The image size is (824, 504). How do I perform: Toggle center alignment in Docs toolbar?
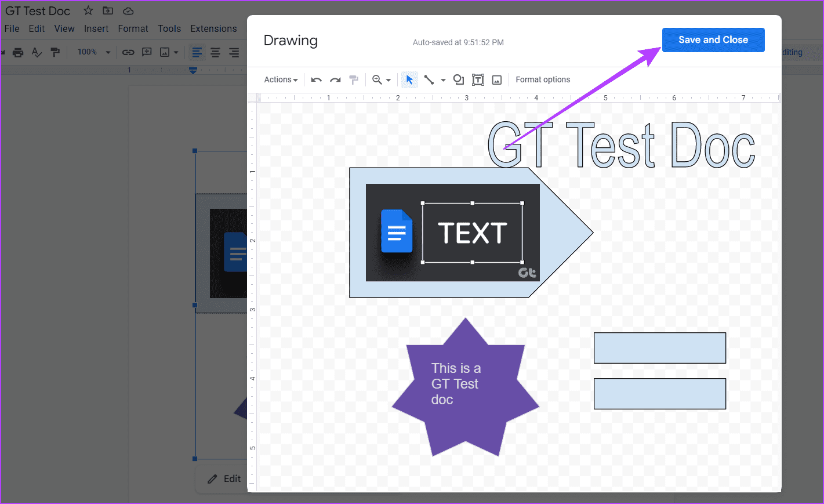215,52
